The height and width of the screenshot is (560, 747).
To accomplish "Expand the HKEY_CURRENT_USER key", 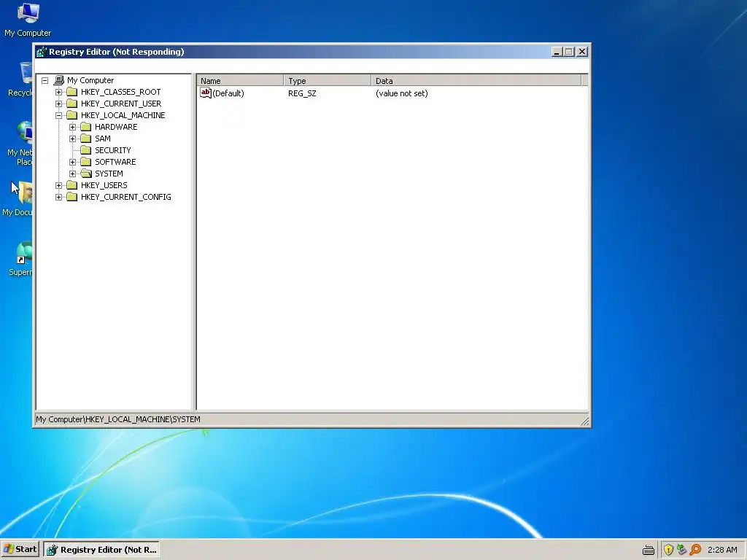I will (58, 104).
